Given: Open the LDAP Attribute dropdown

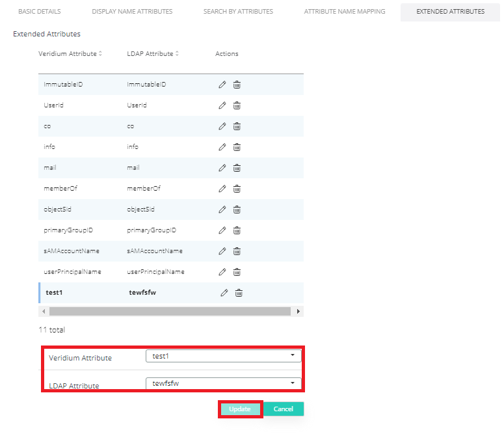Looking at the screenshot, I should tap(223, 383).
